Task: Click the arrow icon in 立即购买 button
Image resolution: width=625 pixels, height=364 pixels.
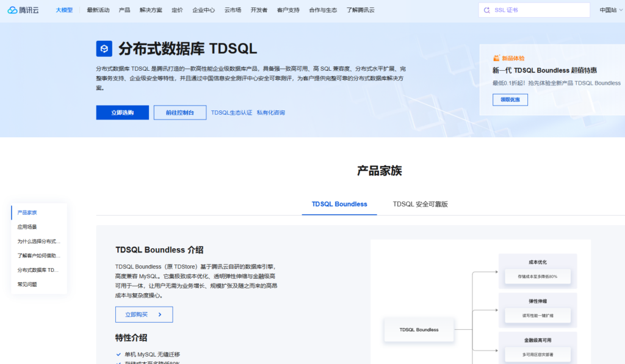Action: click(160, 315)
